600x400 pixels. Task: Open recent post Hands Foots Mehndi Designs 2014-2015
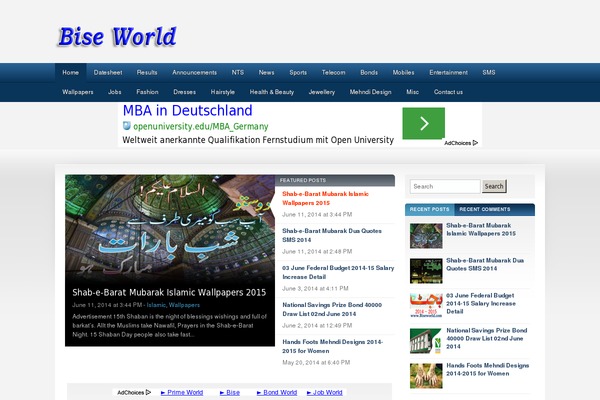pos(488,369)
